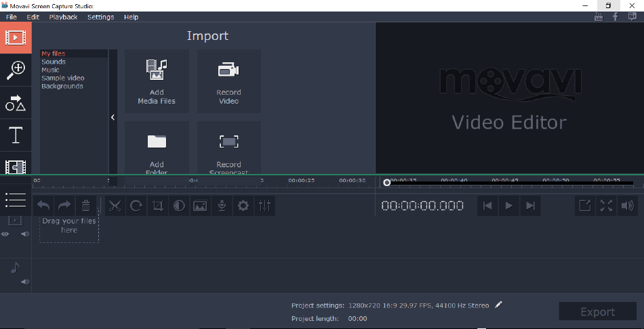Click the 00:00:00.000 timecode display

coord(422,206)
